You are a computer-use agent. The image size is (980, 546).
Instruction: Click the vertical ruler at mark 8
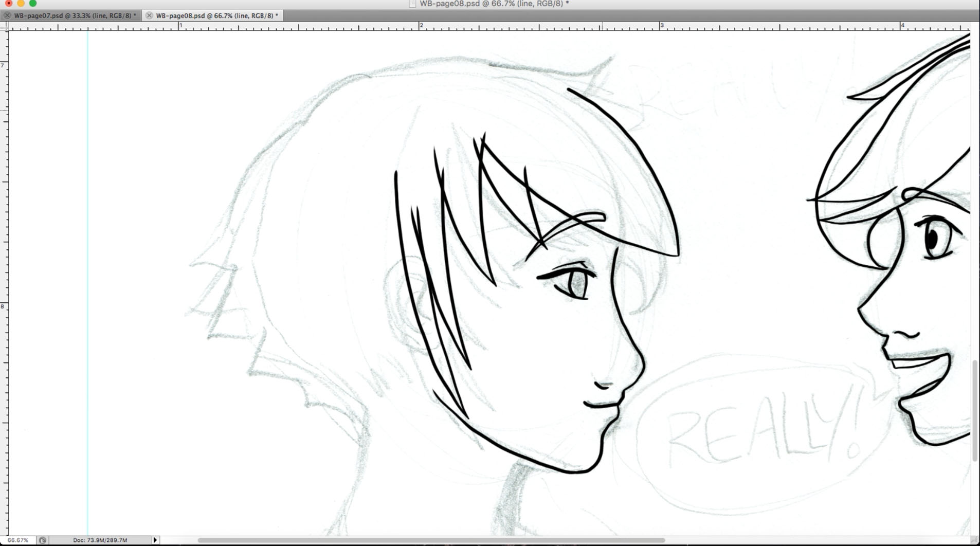pos(4,306)
